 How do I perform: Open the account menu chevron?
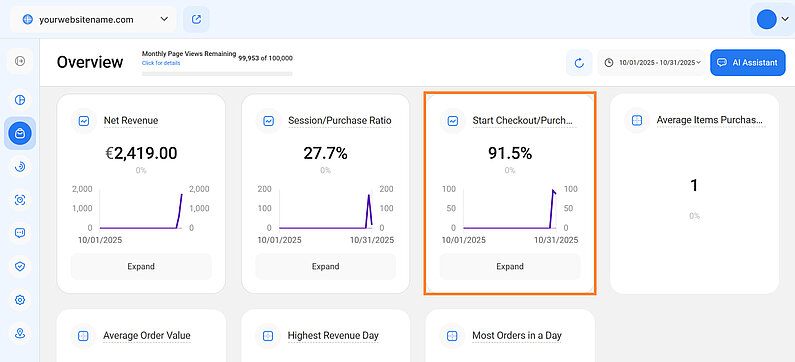pyautogui.click(x=785, y=20)
